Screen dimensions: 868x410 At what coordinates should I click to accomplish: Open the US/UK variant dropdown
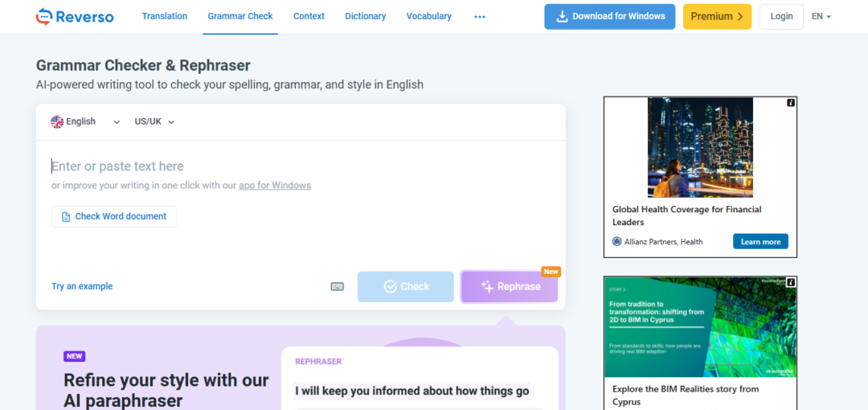point(154,121)
